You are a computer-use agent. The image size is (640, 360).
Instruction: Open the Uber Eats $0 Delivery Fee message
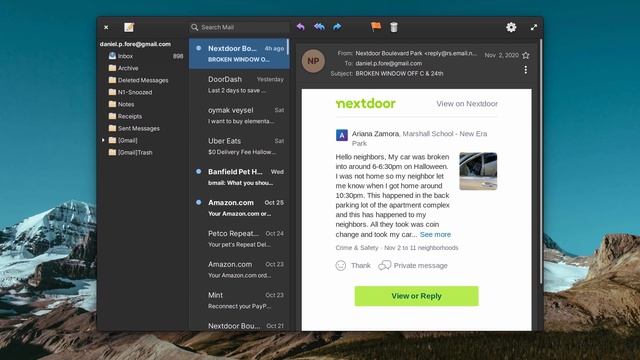pyautogui.click(x=239, y=146)
